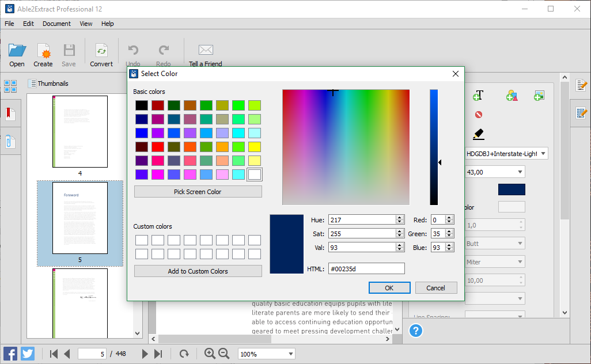Confirm color with the OK button

tap(389, 288)
